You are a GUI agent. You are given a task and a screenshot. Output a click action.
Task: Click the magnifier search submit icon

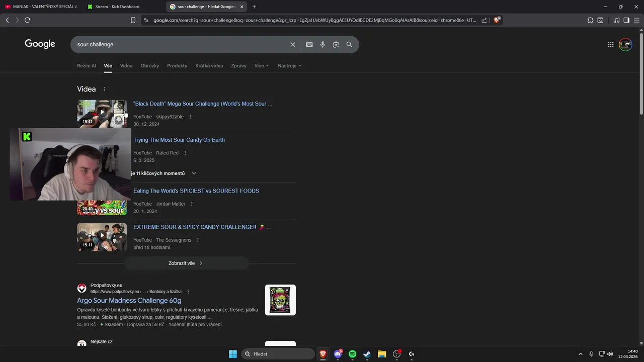(349, 44)
